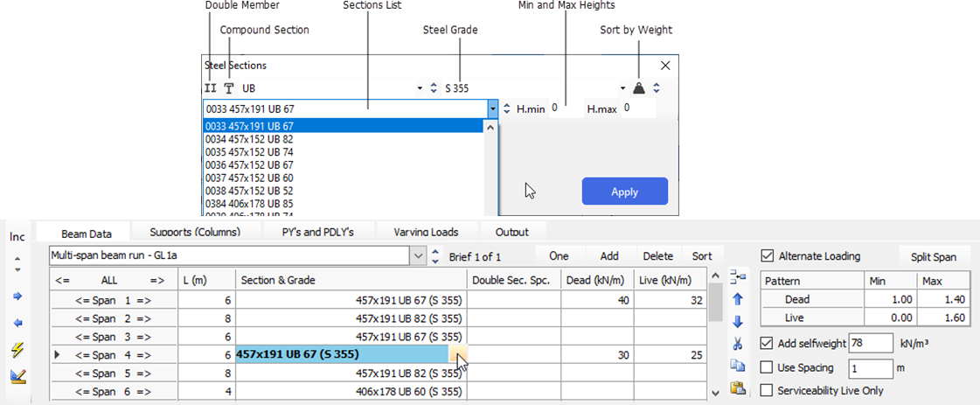This screenshot has width=980, height=405.
Task: Click the Add button
Action: (609, 255)
